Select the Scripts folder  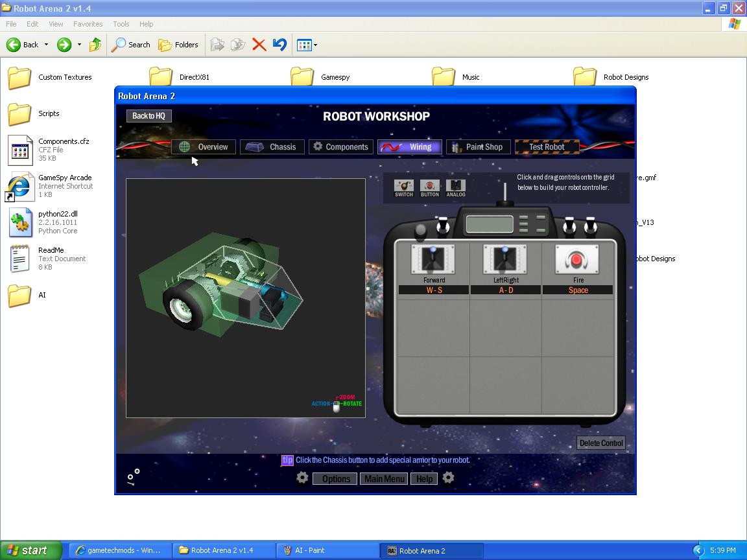pos(33,114)
